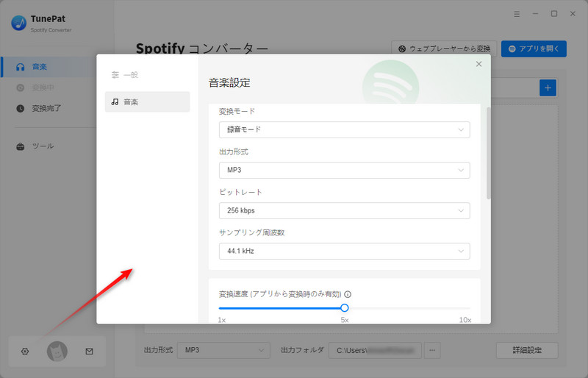The height and width of the screenshot is (378, 588).
Task: Click the three-dots browse folder button
Action: tap(432, 350)
